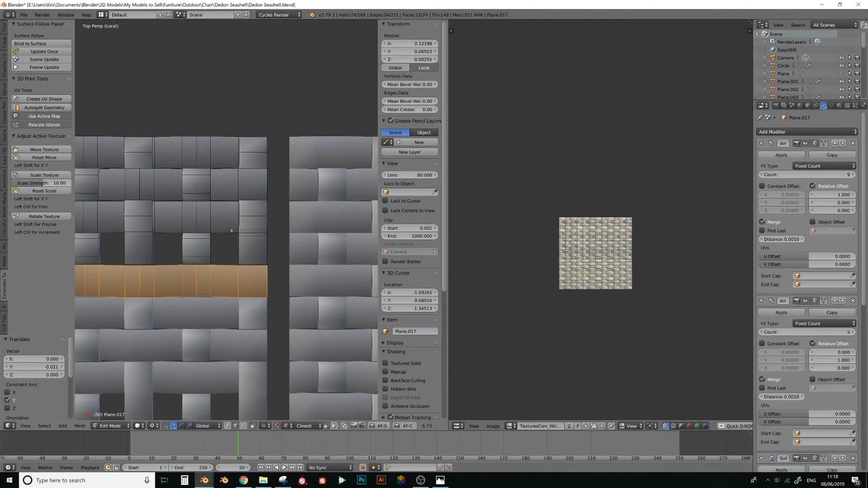Switch to face select mode in 3D header
This screenshot has width=868, height=488.
point(243,426)
